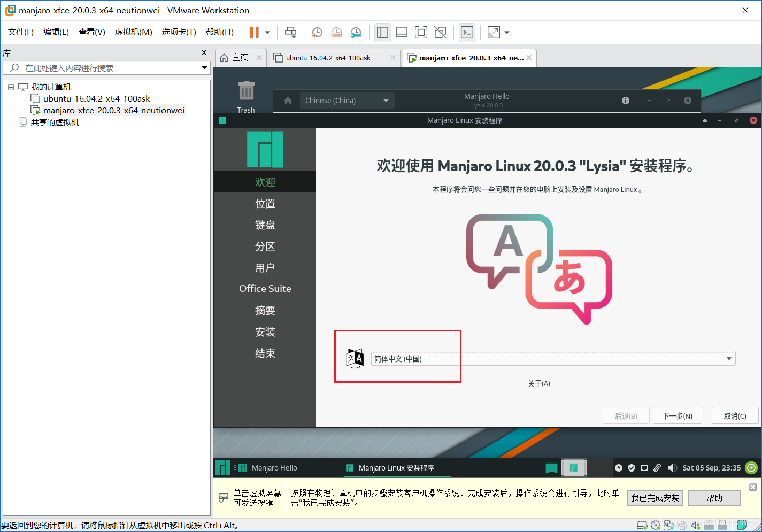Click the display tray icon in Xfce panel
This screenshot has height=532, width=762.
tap(644, 468)
